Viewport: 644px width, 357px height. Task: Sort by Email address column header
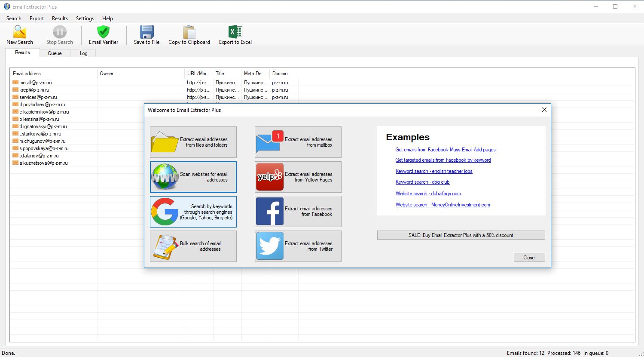[53, 74]
